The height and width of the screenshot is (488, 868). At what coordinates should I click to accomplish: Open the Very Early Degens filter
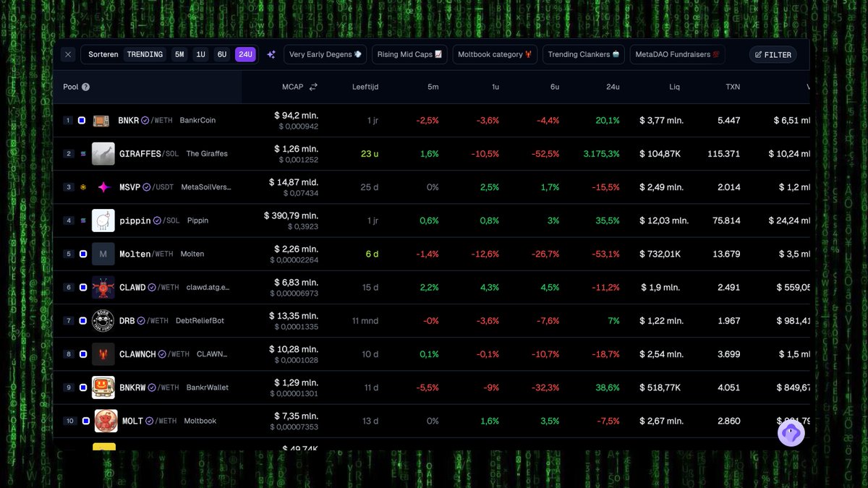click(325, 54)
